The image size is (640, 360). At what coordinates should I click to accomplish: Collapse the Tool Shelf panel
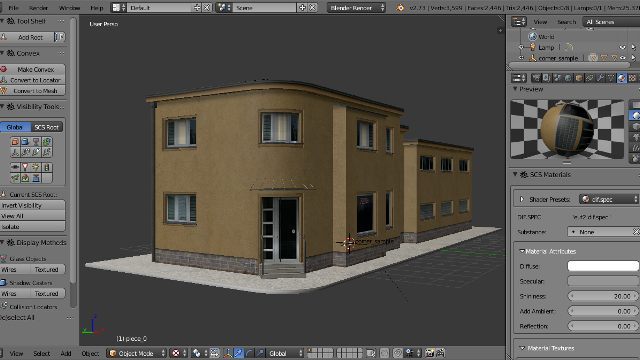point(2,21)
